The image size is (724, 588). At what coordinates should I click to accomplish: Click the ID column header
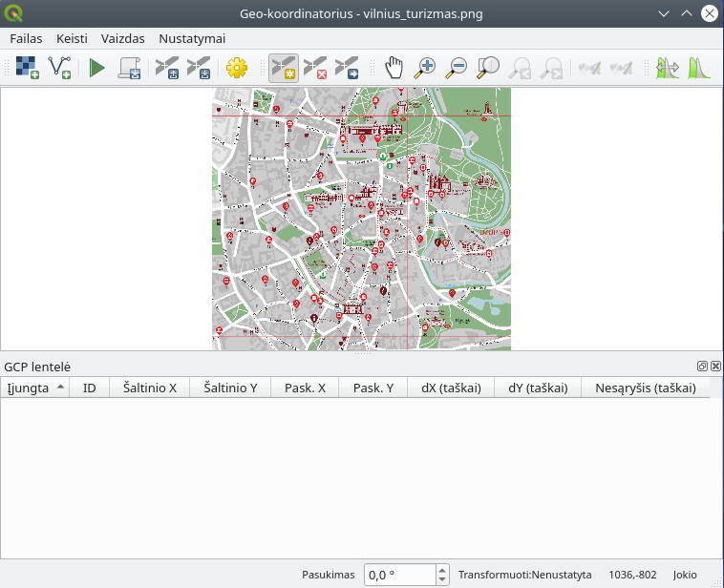click(x=89, y=388)
